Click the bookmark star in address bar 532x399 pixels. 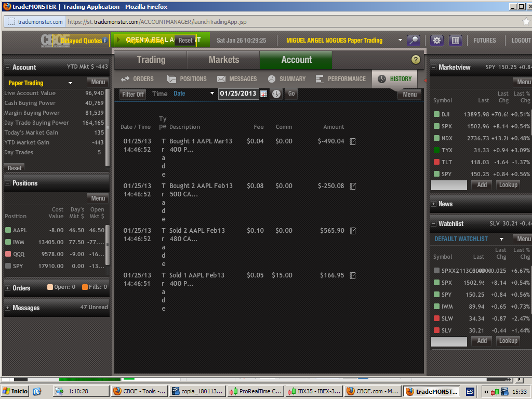click(526, 22)
